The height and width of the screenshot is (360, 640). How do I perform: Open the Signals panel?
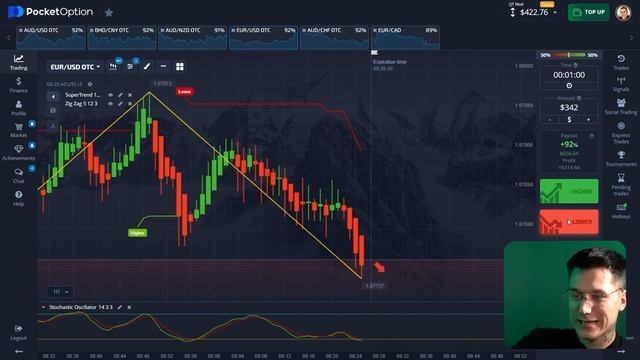[x=621, y=84]
